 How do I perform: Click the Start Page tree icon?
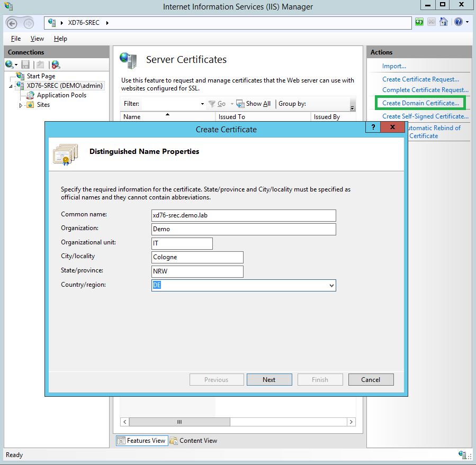click(20, 76)
